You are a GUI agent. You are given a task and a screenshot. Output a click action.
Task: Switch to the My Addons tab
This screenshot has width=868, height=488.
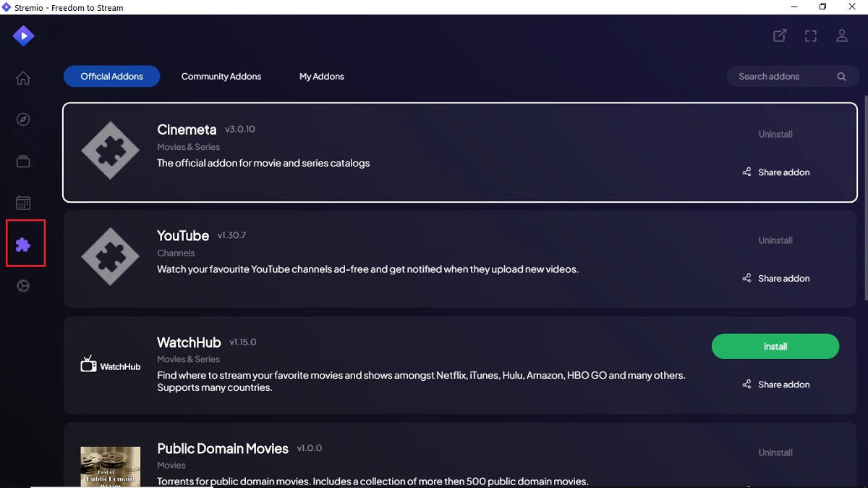pos(322,76)
